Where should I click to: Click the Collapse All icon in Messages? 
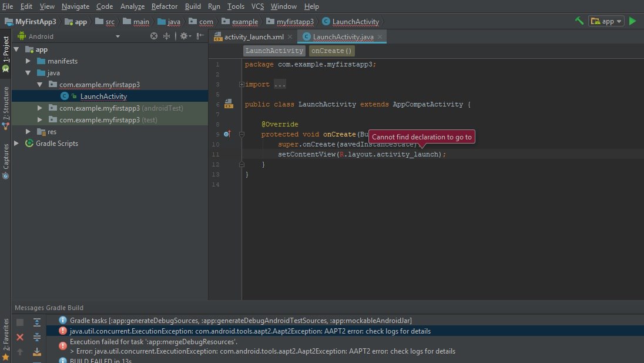point(36,337)
